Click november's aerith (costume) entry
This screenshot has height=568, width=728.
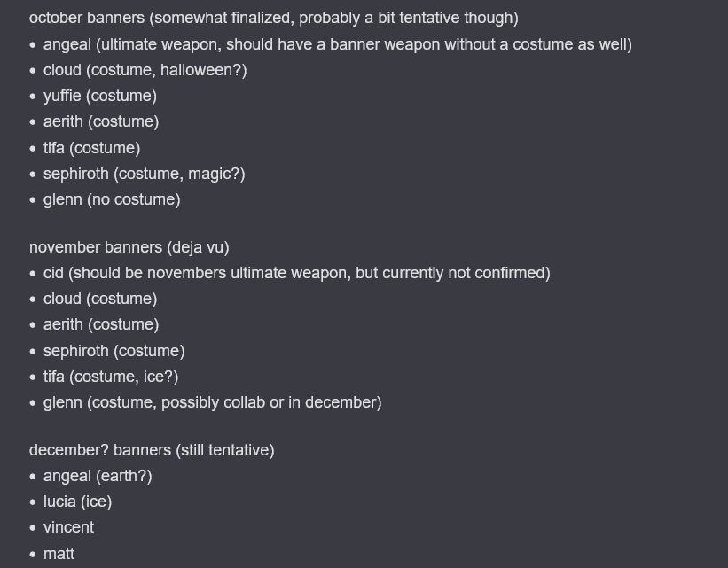pos(100,324)
